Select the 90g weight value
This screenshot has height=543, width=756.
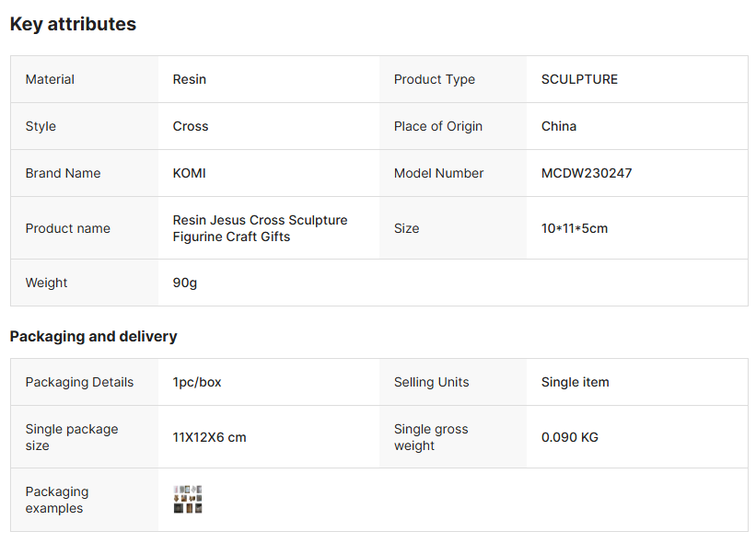coord(185,283)
